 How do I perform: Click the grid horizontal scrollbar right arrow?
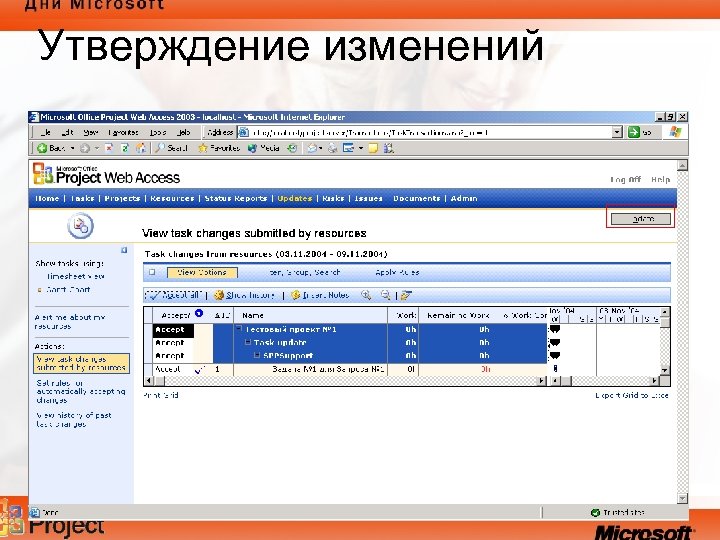click(542, 381)
